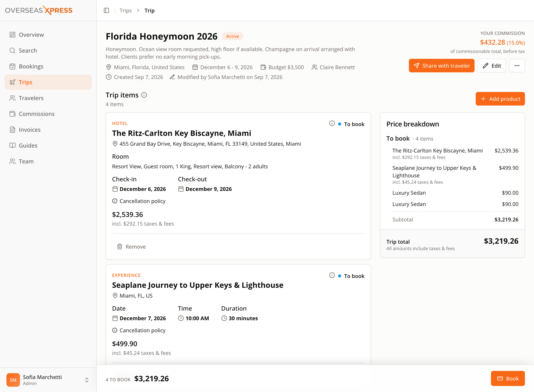Click Add product button
534x392 pixels.
tap(500, 99)
